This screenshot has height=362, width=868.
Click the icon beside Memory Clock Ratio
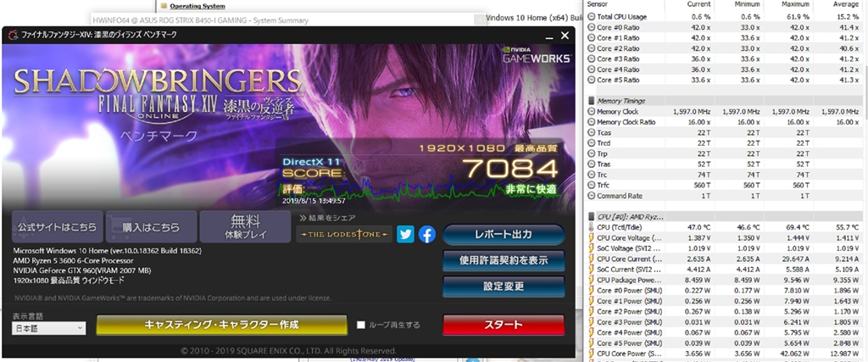(x=592, y=122)
